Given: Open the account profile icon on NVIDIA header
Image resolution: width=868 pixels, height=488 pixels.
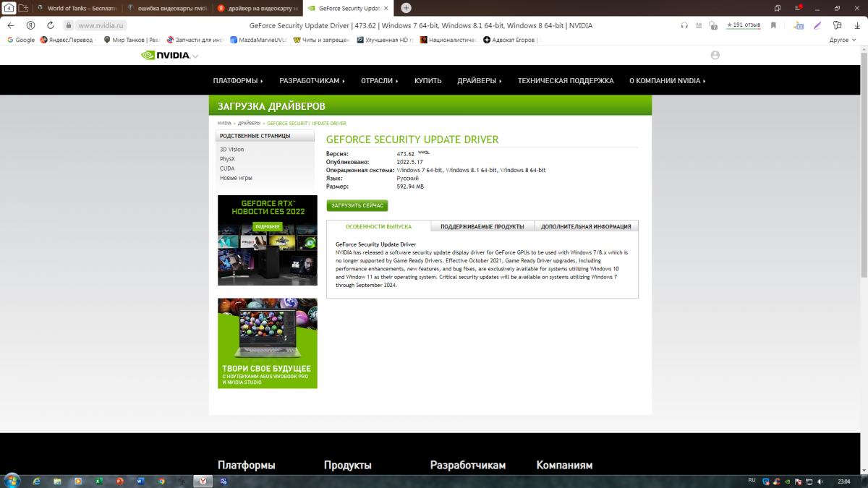Looking at the screenshot, I should click(x=715, y=55).
